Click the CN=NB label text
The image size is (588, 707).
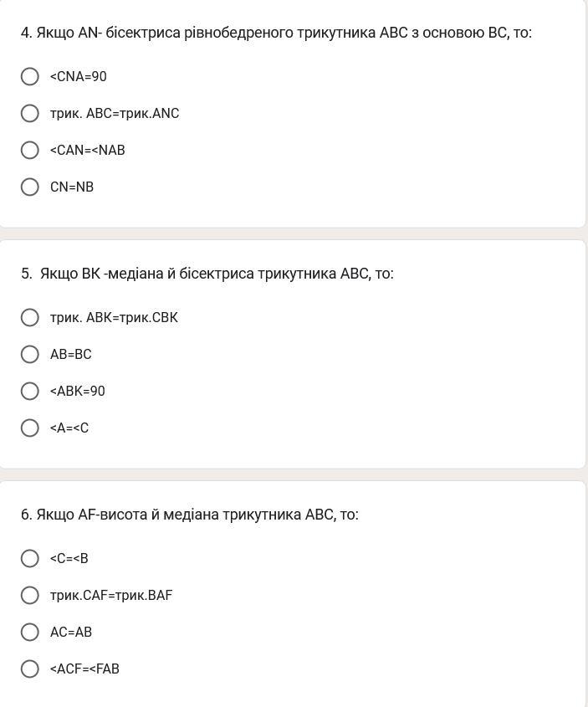[72, 187]
